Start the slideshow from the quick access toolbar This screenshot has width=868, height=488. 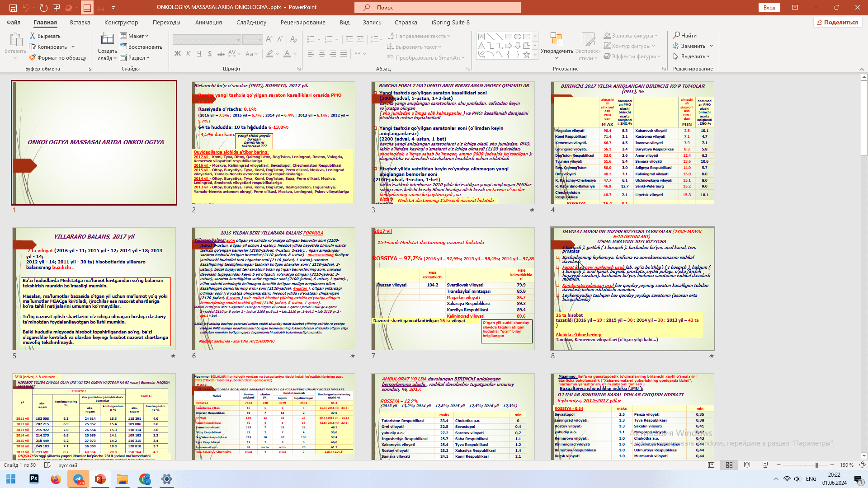point(57,8)
